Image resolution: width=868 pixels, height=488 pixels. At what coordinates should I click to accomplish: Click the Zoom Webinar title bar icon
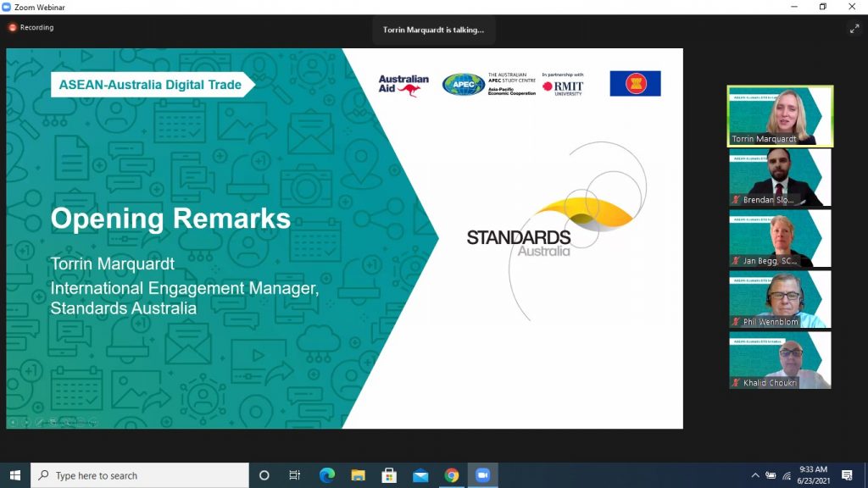(7, 7)
